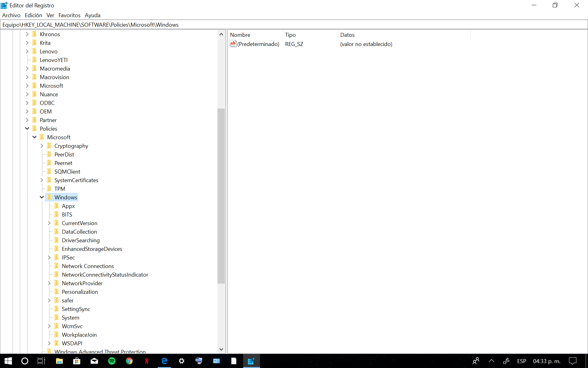The height and width of the screenshot is (368, 588).
Task: Select the OEM folder icon
Action: (34, 111)
